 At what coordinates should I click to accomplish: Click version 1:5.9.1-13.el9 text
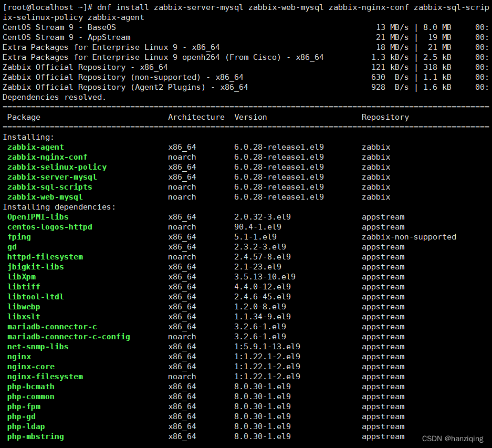coord(267,347)
